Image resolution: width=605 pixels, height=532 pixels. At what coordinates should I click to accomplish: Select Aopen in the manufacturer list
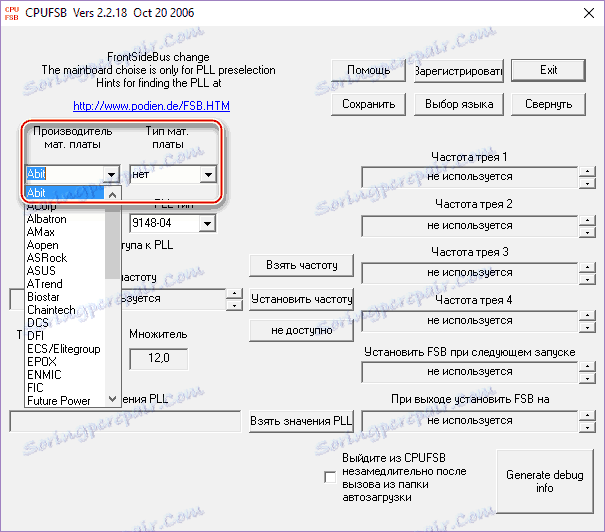pos(65,245)
